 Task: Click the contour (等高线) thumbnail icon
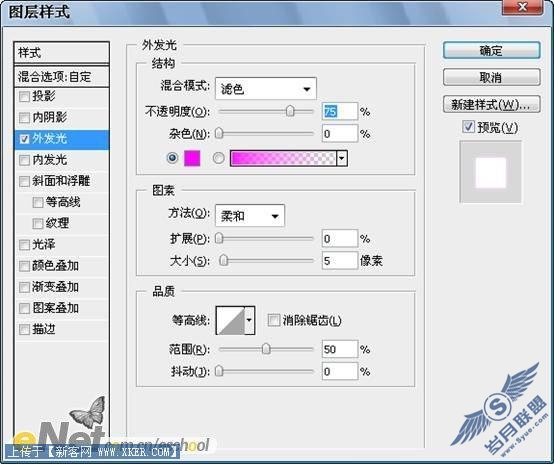pos(230,321)
